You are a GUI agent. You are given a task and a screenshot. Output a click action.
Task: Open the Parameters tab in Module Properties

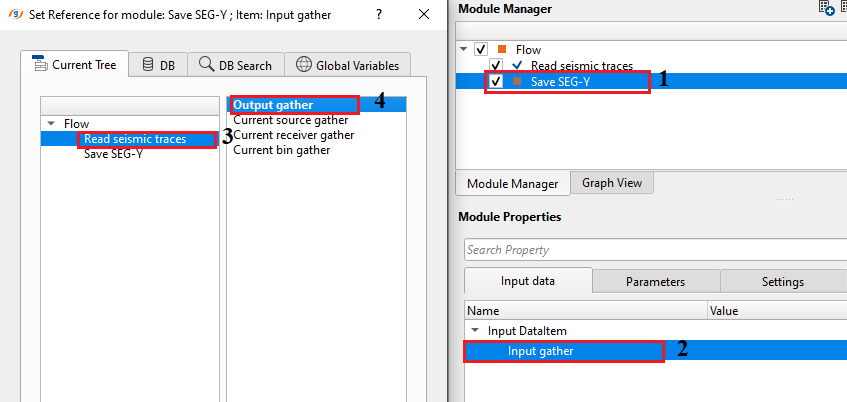[x=655, y=282]
